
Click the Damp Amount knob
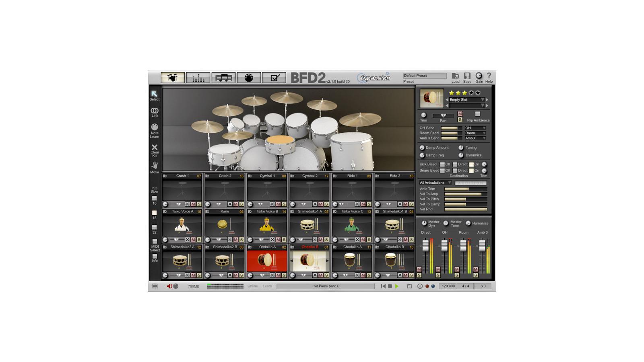click(422, 148)
